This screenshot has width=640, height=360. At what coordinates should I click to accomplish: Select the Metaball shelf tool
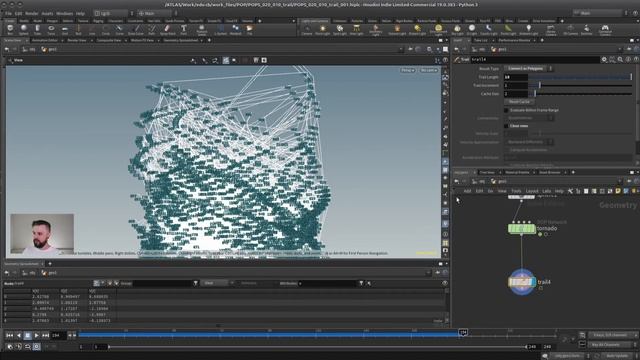click(236, 29)
